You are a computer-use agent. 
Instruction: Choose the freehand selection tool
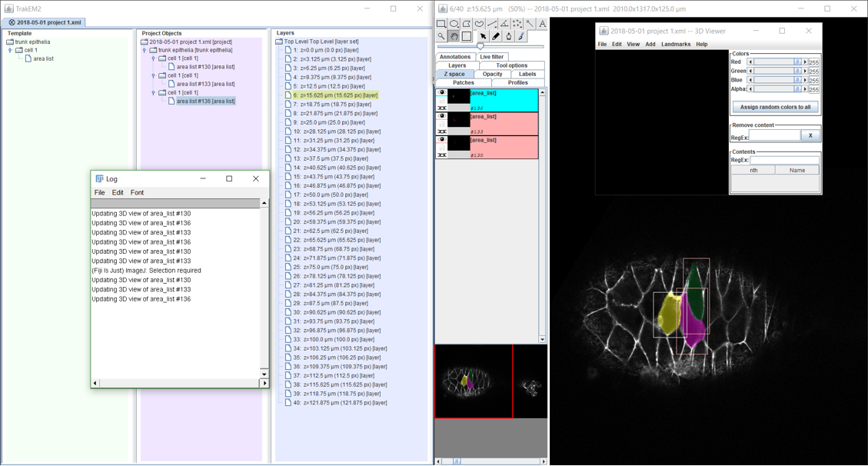479,24
